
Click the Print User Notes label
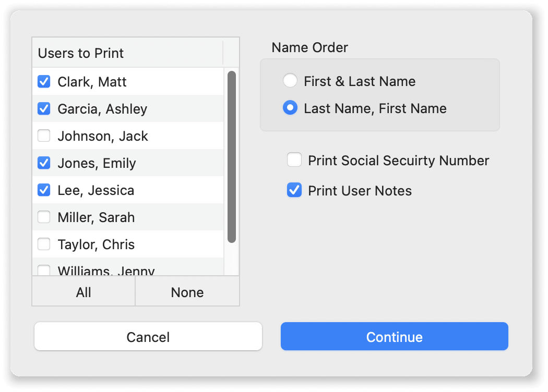pos(360,191)
